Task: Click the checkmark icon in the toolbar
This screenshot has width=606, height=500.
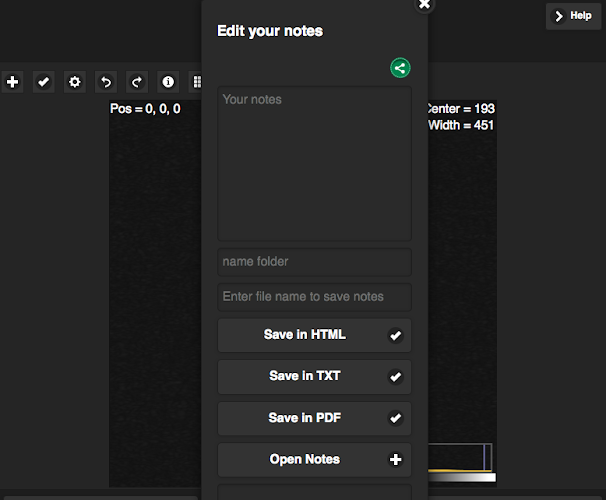Action: (x=43, y=82)
